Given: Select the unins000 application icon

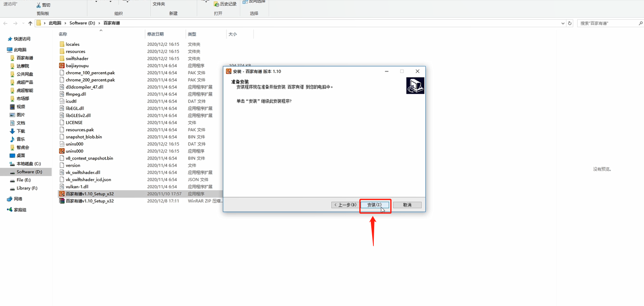Looking at the screenshot, I should click(62, 151).
